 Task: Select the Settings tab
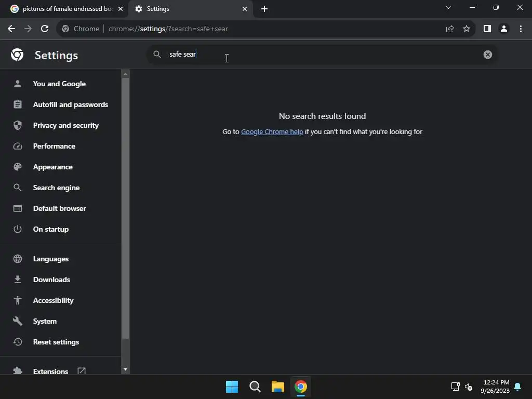click(191, 9)
